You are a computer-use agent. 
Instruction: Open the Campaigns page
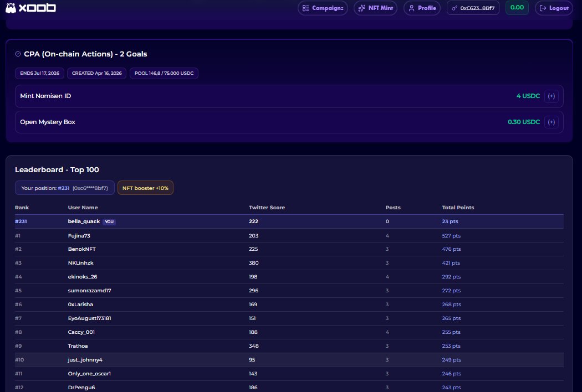click(323, 8)
